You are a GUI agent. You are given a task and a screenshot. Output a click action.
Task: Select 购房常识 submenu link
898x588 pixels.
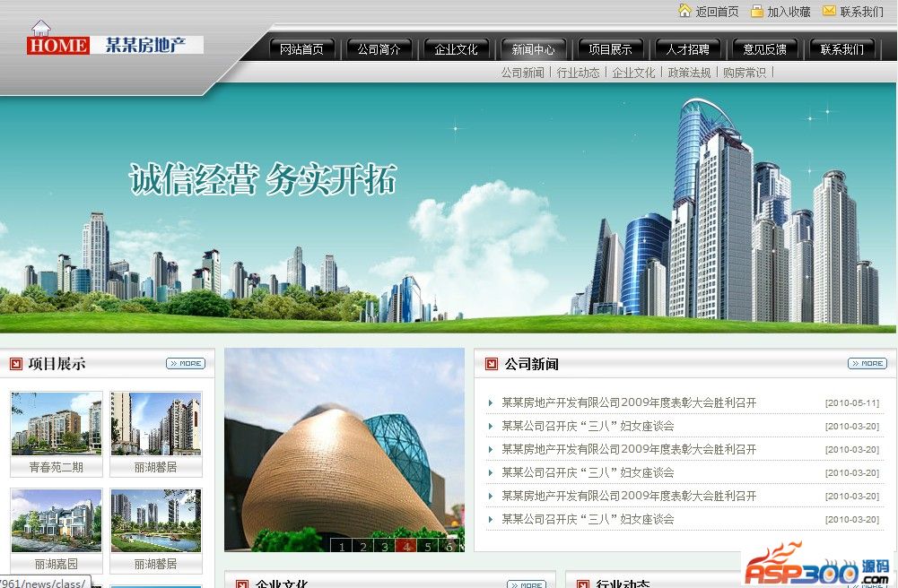point(745,73)
